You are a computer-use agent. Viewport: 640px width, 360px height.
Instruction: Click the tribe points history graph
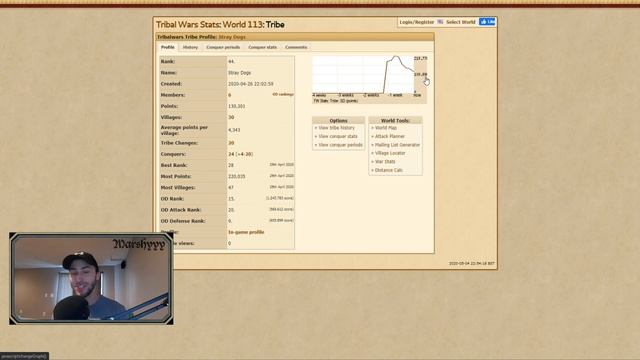369,79
